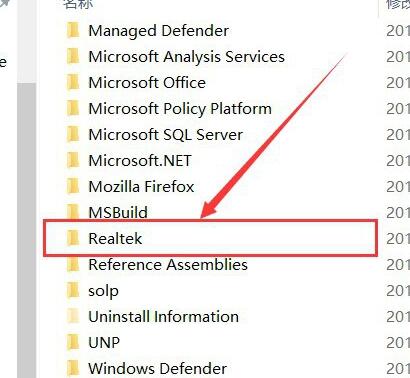The height and width of the screenshot is (378, 410).
Task: Select Microsoft.NET folder name
Action: pos(140,161)
